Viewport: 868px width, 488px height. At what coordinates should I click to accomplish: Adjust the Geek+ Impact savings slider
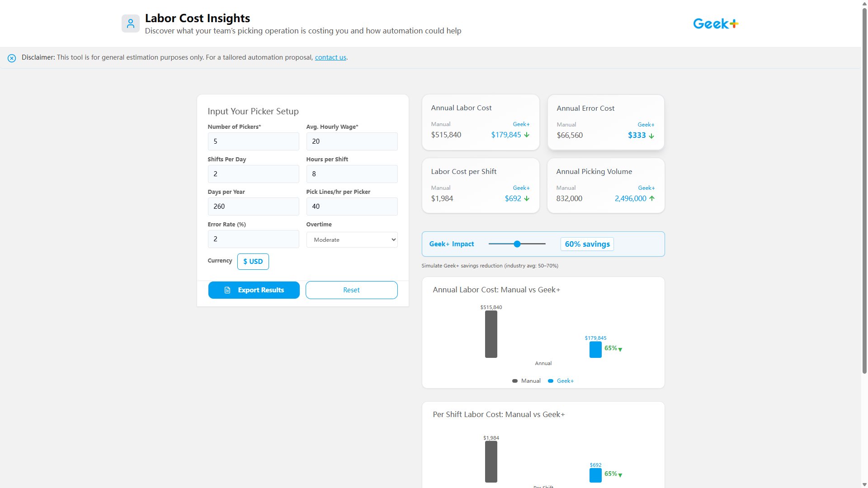click(516, 244)
